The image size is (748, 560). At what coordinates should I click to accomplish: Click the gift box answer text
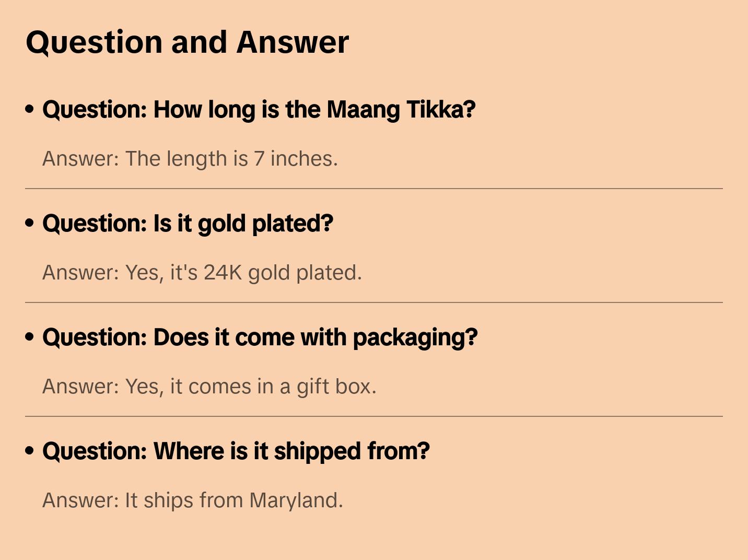(x=209, y=387)
